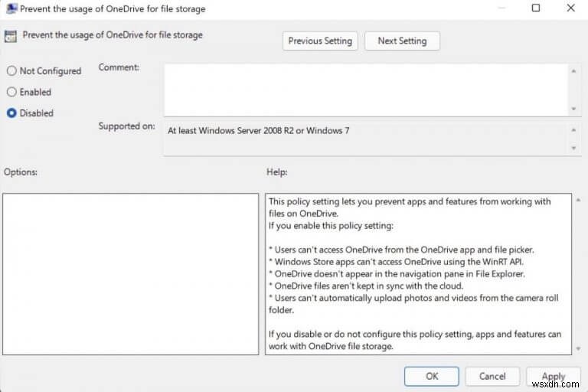Click inside the Comment text box
This screenshot has width=588, height=392.
[367, 90]
